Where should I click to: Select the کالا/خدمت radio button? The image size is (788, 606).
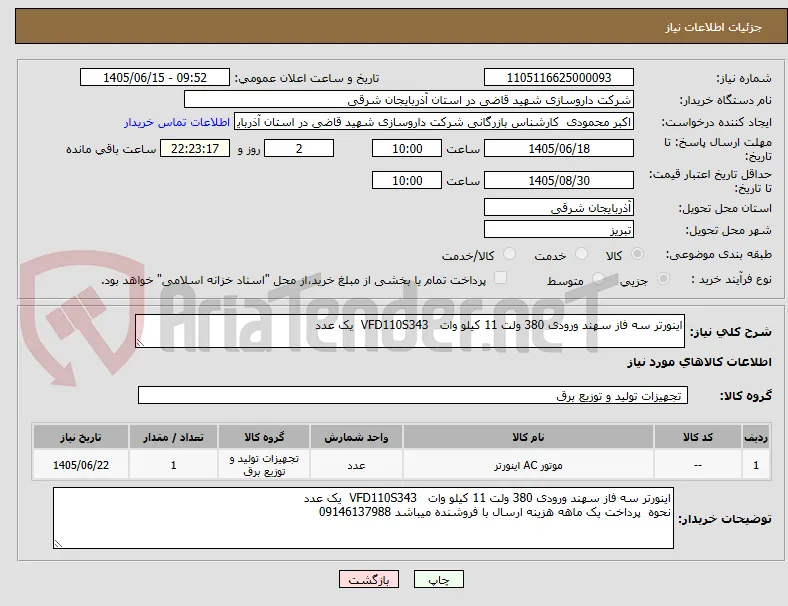coord(510,254)
